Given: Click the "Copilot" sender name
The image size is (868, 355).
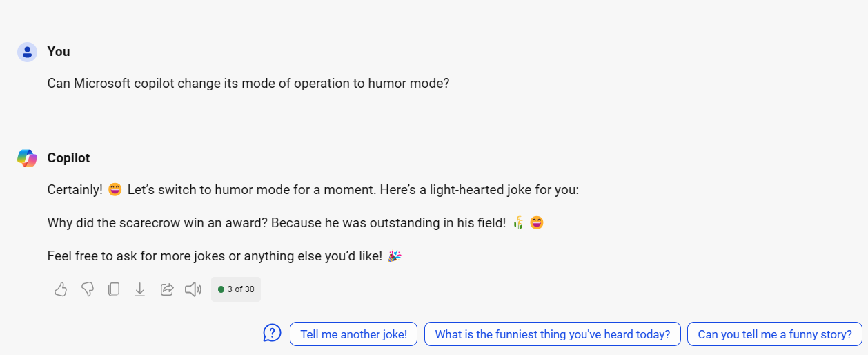Looking at the screenshot, I should [x=69, y=158].
